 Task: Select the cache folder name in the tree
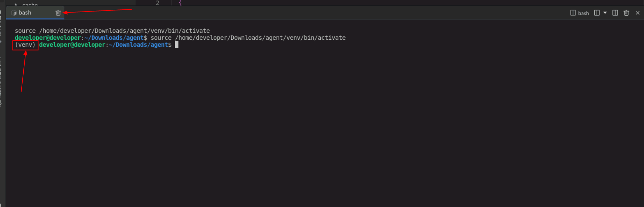pyautogui.click(x=30, y=4)
